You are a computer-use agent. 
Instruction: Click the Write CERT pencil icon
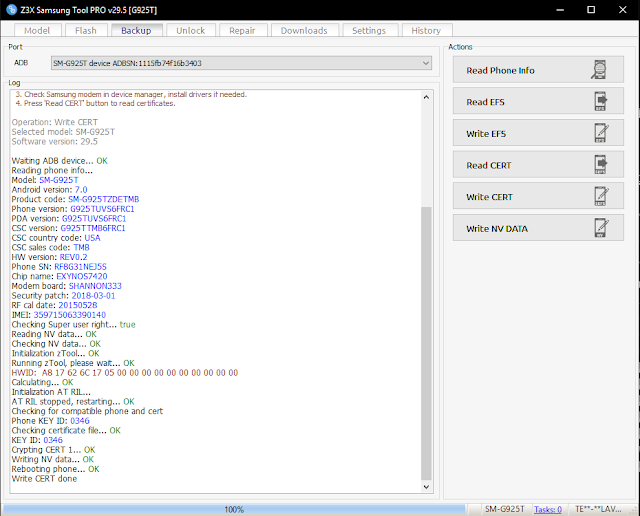[x=601, y=196]
